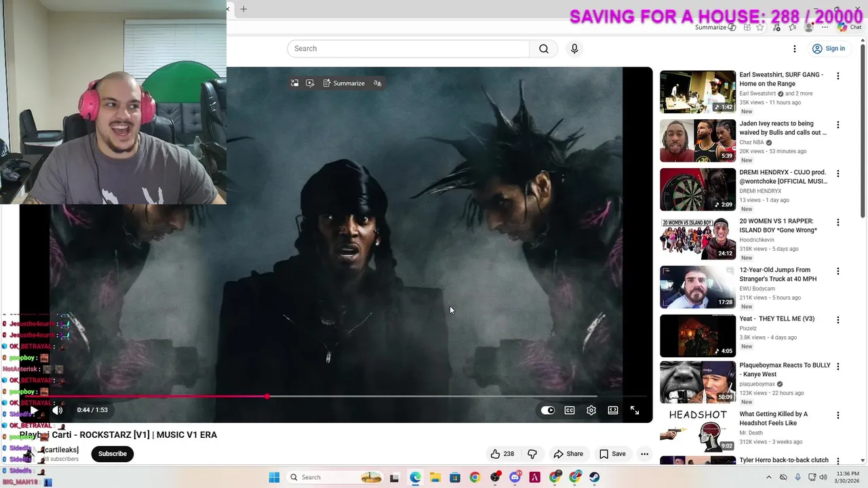Open Task View on the taskbar
Image resolution: width=868 pixels, height=488 pixels.
(x=395, y=477)
